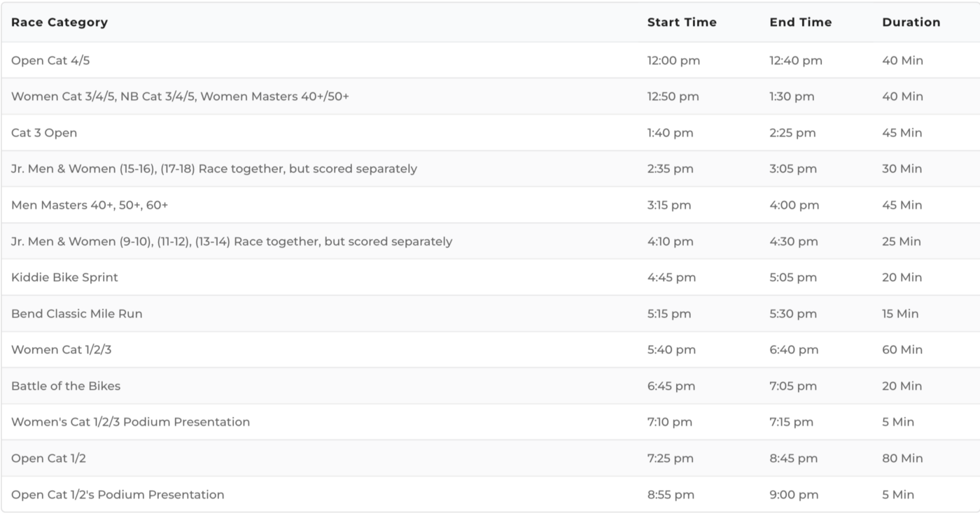Click the Duration column header
The width and height of the screenshot is (980, 513).
[x=911, y=22]
